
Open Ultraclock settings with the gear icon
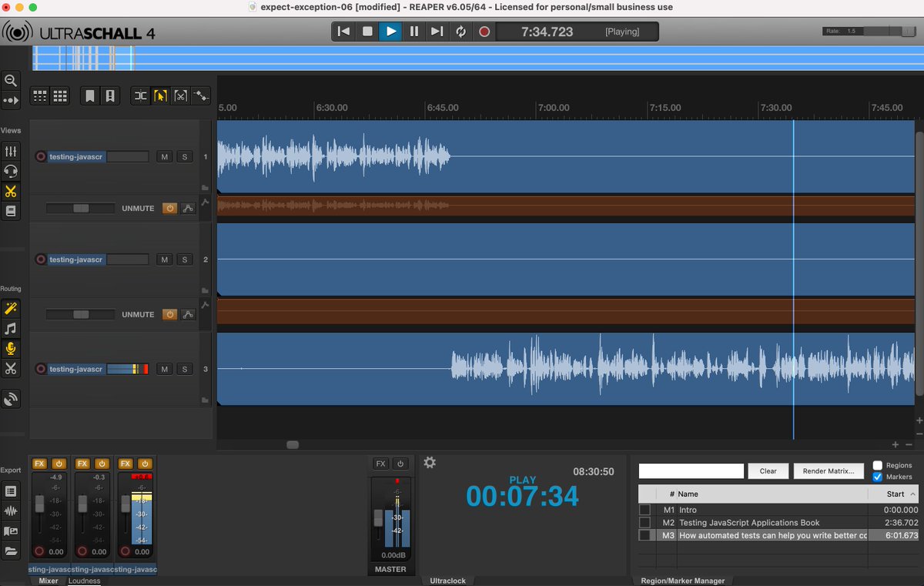coord(430,462)
